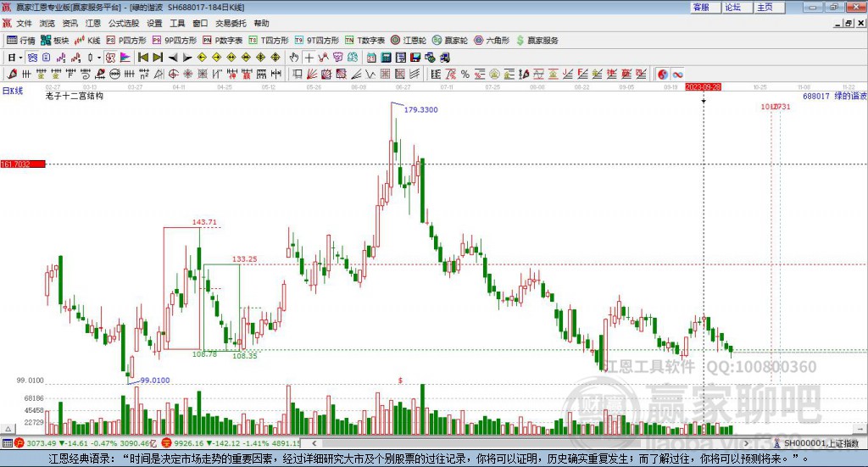The width and height of the screenshot is (868, 467).
Task: Open the 工具 menu
Action: (x=177, y=23)
